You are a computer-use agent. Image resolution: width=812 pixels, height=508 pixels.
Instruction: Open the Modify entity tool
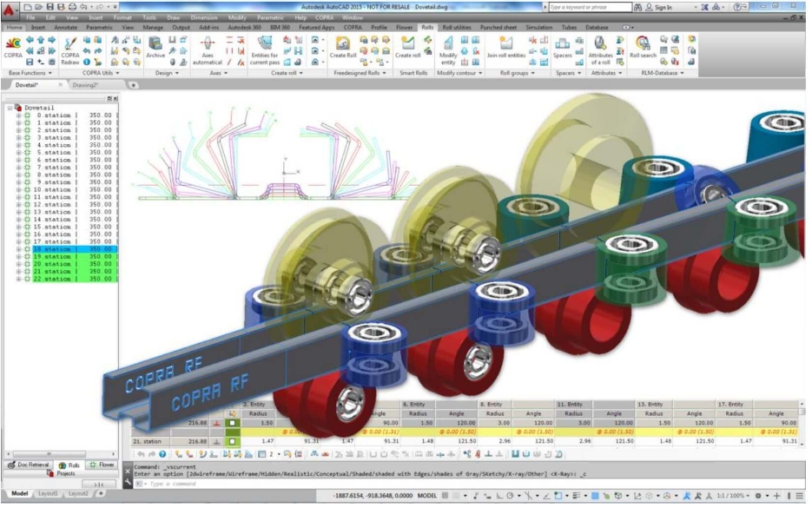pos(448,50)
